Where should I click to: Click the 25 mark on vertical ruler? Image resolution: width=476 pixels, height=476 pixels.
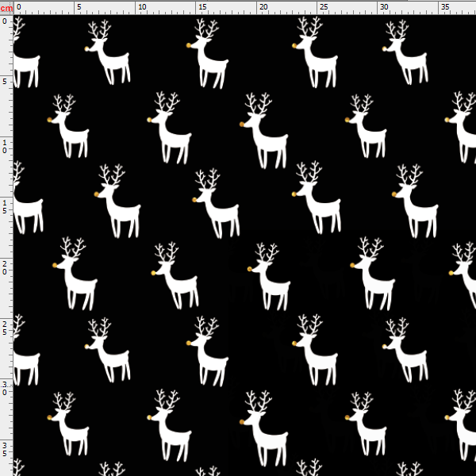pos(4,328)
